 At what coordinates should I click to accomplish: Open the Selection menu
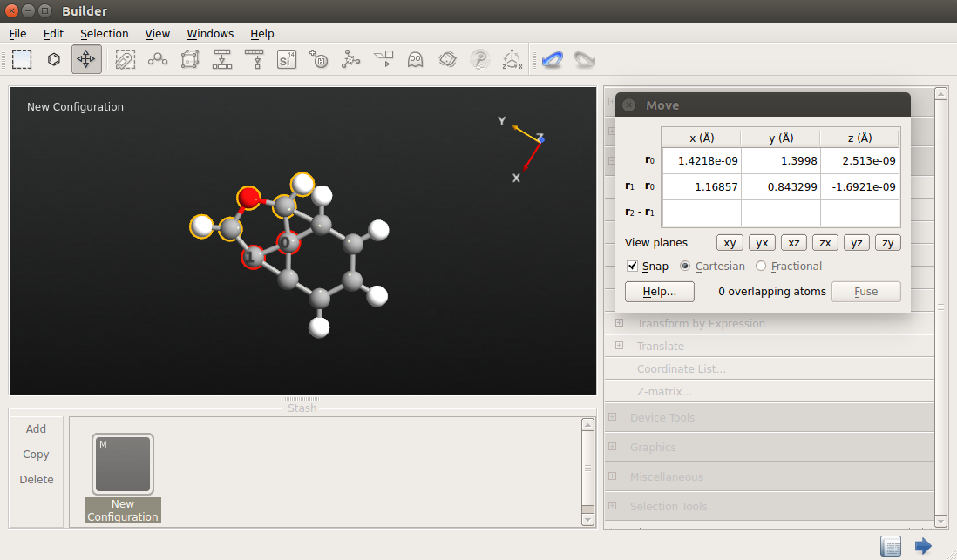105,34
